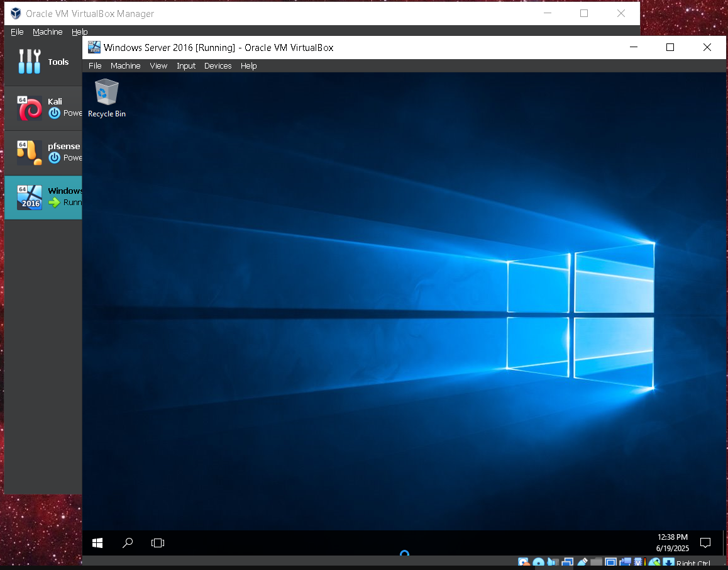728x570 pixels.
Task: Maximize the Windows Server 2016 VM window
Action: click(x=670, y=47)
